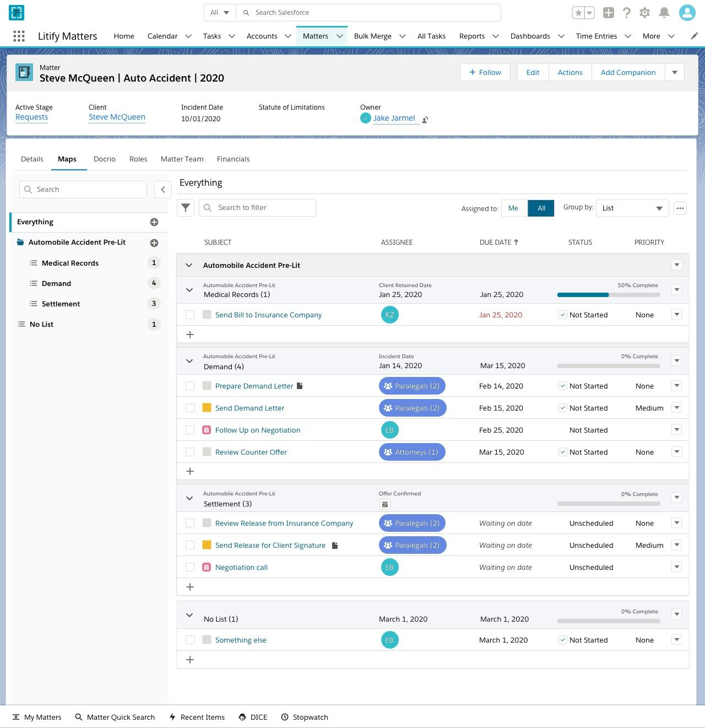This screenshot has width=705, height=728.
Task: Open the Send Demand Letter row action menu
Action: click(677, 408)
